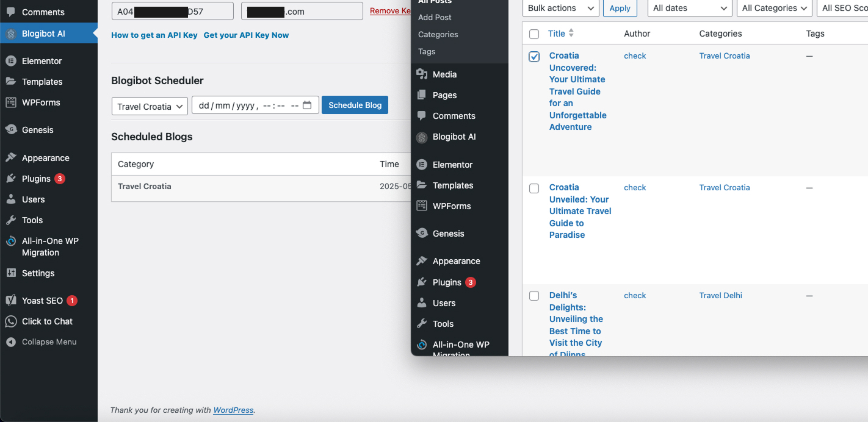The height and width of the screenshot is (422, 868).
Task: Follow the Get your API Key Now link
Action: pos(246,35)
